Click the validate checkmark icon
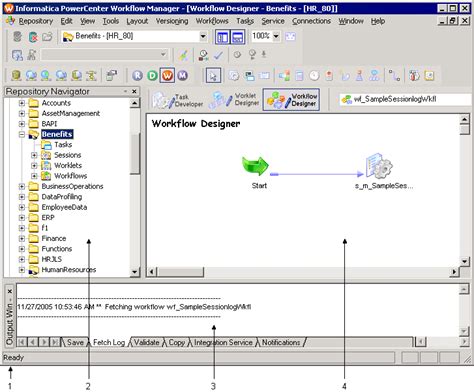This screenshot has height=392, width=474. click(x=218, y=55)
